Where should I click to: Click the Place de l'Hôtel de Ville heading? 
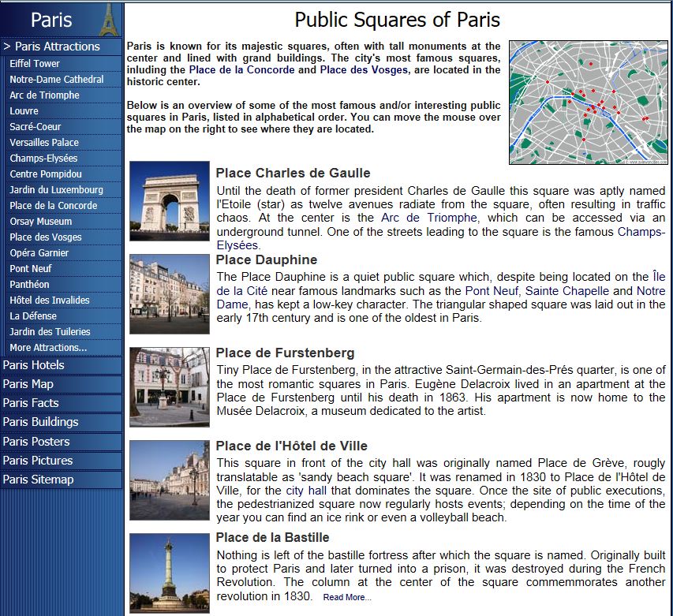point(291,446)
